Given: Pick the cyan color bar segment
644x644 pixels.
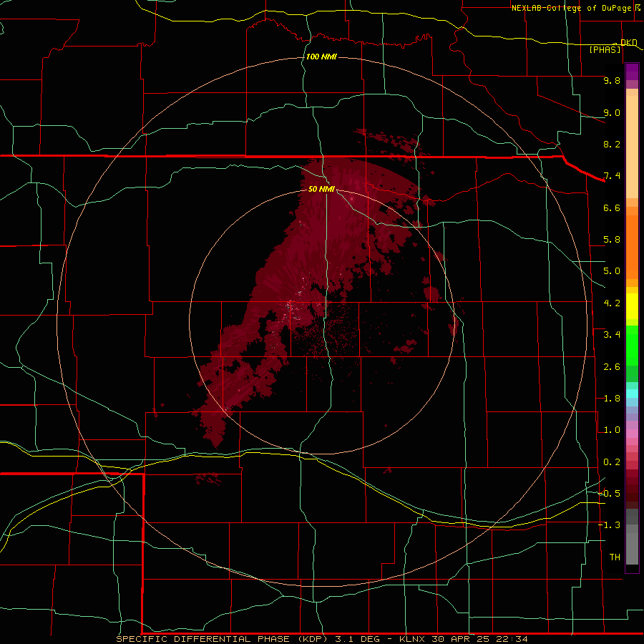Looking at the screenshot, I should pos(632,394).
